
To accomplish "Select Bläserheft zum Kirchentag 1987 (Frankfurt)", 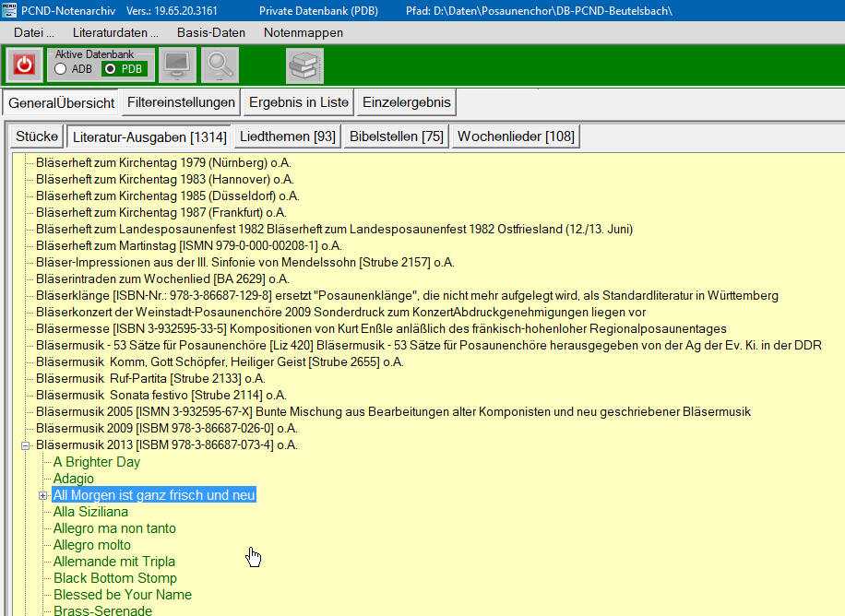I will tap(161, 213).
